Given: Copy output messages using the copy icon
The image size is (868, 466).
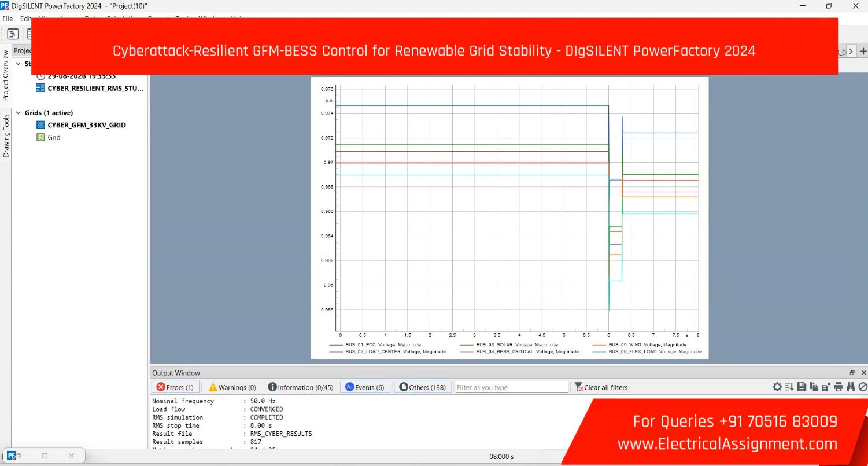Looking at the screenshot, I should pos(814,387).
